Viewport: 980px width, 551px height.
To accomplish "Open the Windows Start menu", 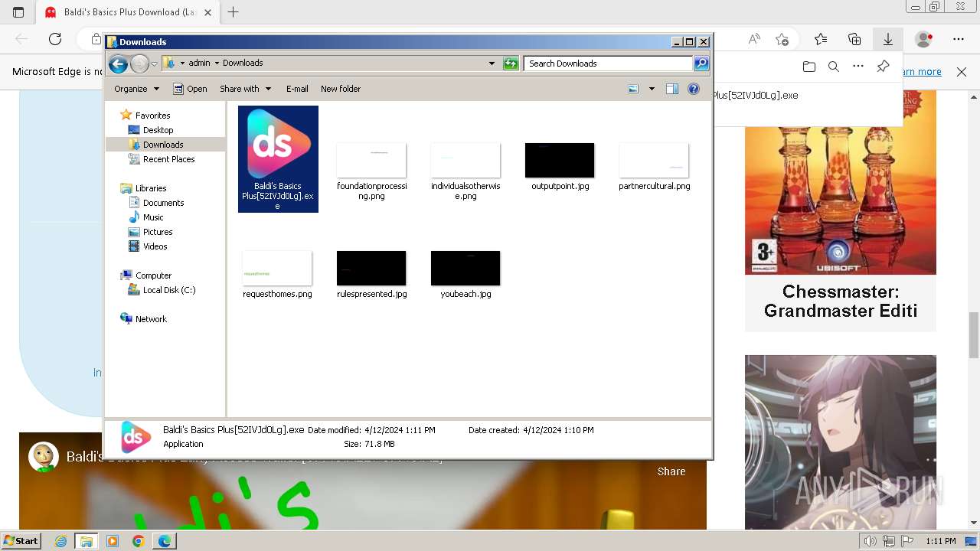I will [x=21, y=541].
